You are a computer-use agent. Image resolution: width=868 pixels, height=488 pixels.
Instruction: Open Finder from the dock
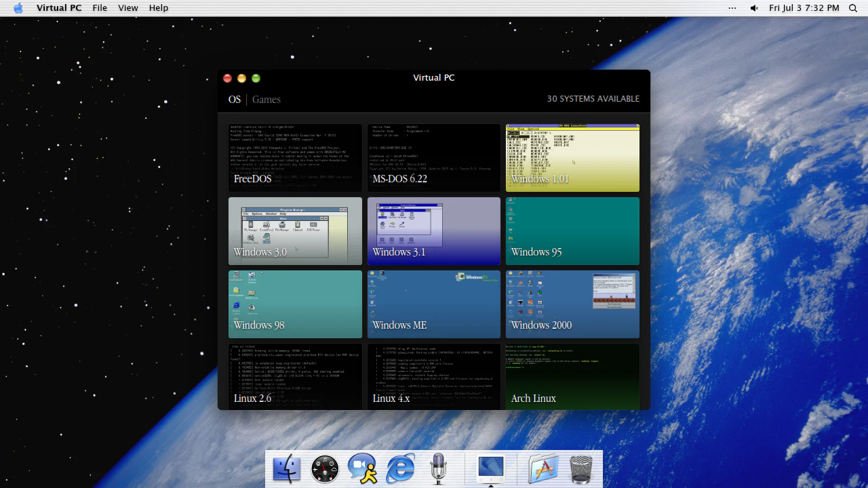[286, 469]
